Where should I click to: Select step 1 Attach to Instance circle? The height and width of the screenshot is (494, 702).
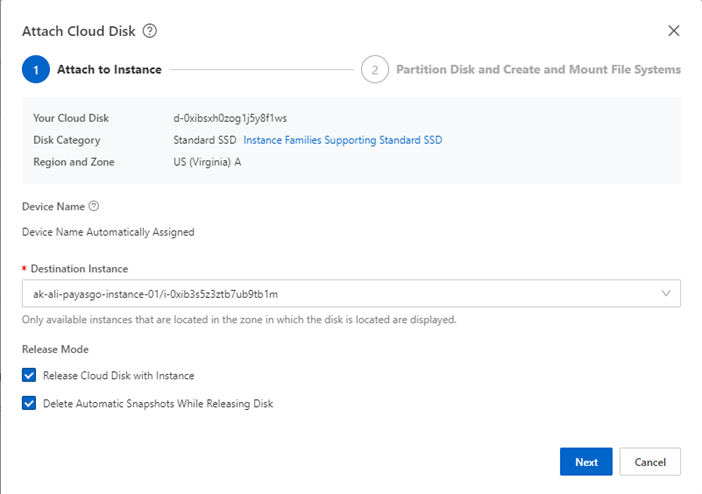(36, 69)
